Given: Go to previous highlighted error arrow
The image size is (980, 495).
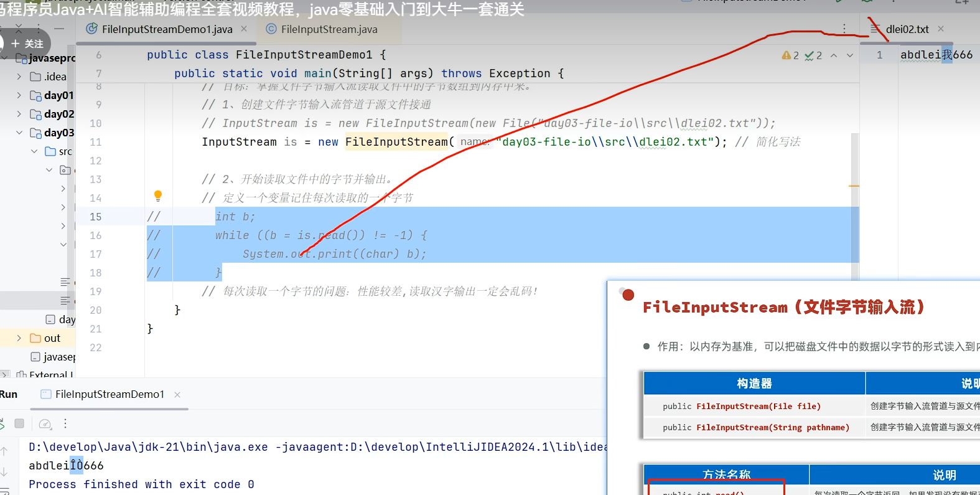Looking at the screenshot, I should click(834, 55).
